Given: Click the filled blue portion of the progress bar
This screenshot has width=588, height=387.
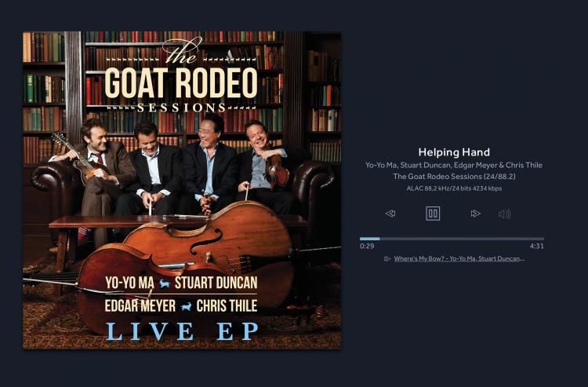Looking at the screenshot, I should [370, 239].
